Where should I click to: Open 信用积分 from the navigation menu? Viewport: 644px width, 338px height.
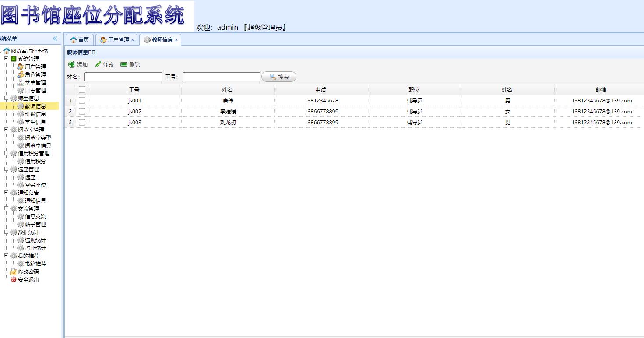35,161
